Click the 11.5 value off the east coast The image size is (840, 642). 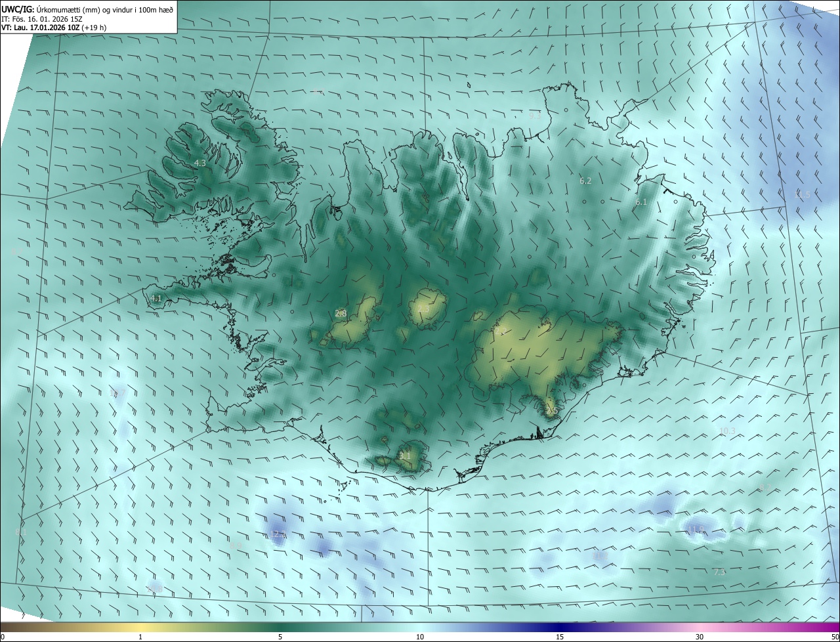(802, 194)
